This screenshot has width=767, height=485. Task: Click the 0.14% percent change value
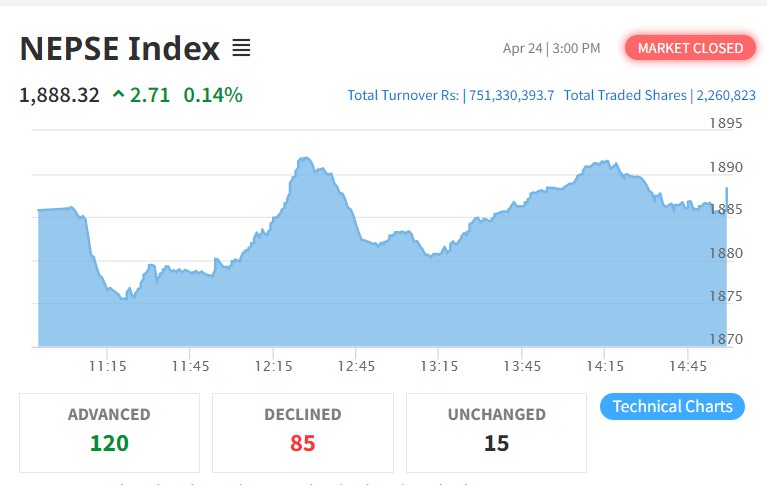tap(213, 95)
